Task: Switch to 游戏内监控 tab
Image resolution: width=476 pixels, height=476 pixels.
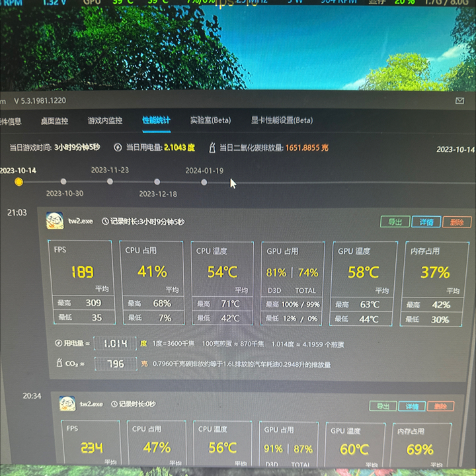Action: 105,120
